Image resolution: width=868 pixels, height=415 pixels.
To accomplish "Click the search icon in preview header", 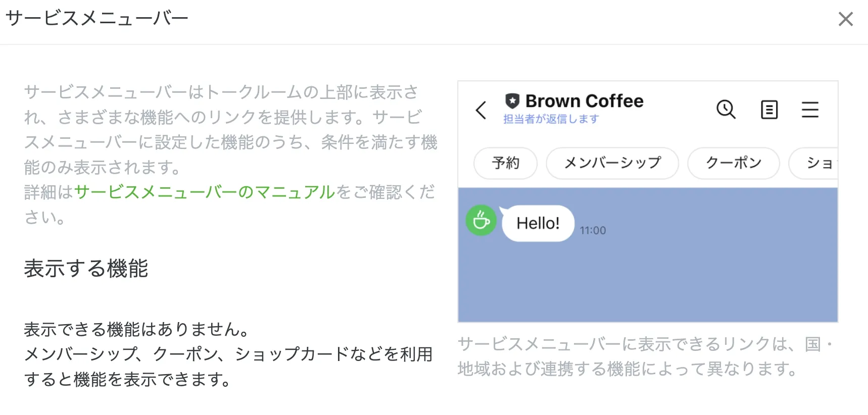I will pos(726,109).
